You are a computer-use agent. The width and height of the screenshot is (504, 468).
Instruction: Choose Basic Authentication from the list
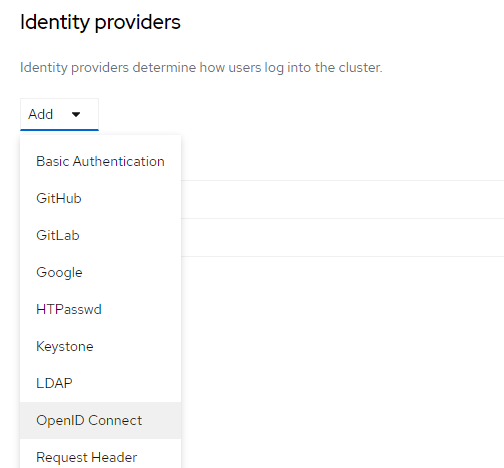click(100, 161)
